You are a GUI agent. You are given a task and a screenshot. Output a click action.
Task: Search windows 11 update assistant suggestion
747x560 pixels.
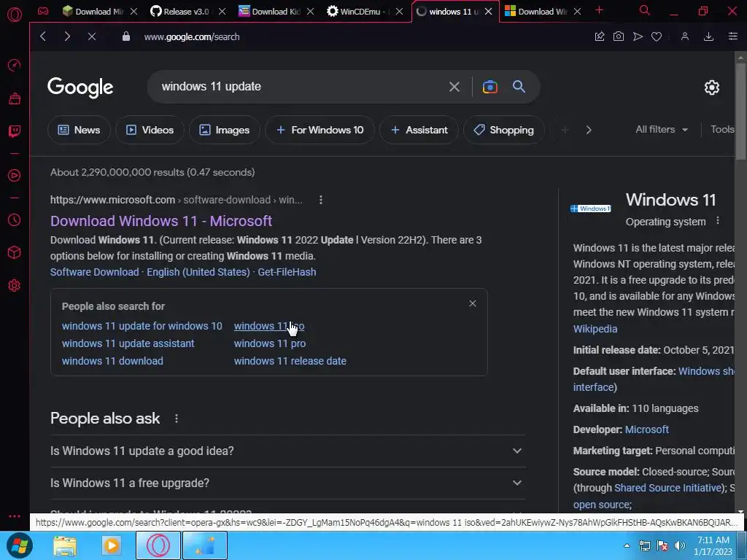[x=128, y=343]
